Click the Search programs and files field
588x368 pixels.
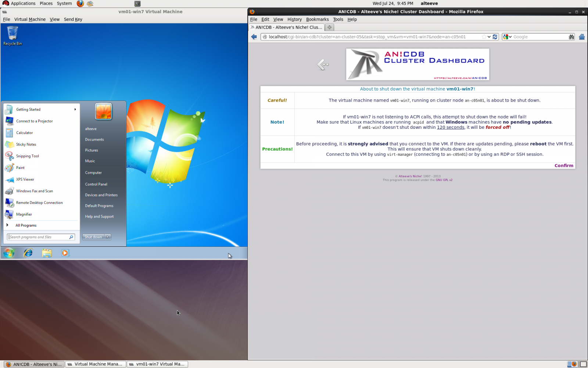(x=39, y=237)
